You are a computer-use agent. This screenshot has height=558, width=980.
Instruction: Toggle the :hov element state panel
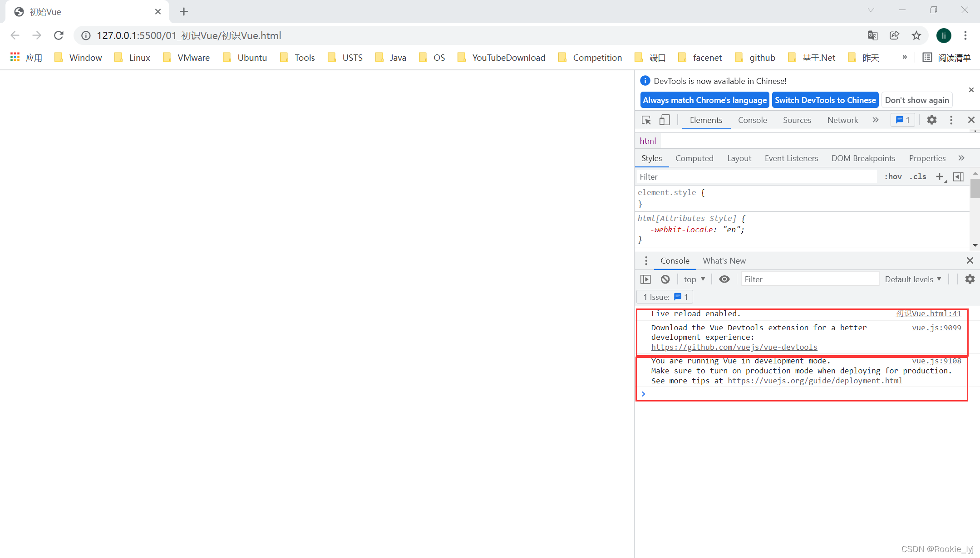(x=893, y=176)
